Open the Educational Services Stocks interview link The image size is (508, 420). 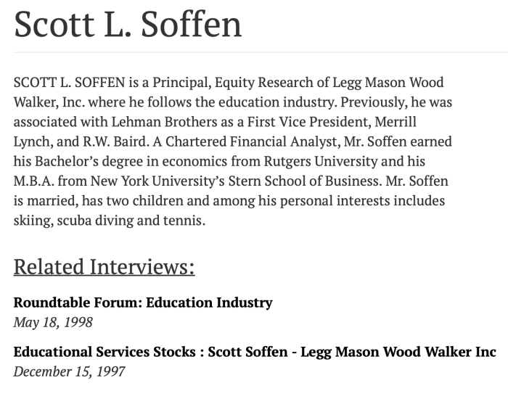(255, 352)
